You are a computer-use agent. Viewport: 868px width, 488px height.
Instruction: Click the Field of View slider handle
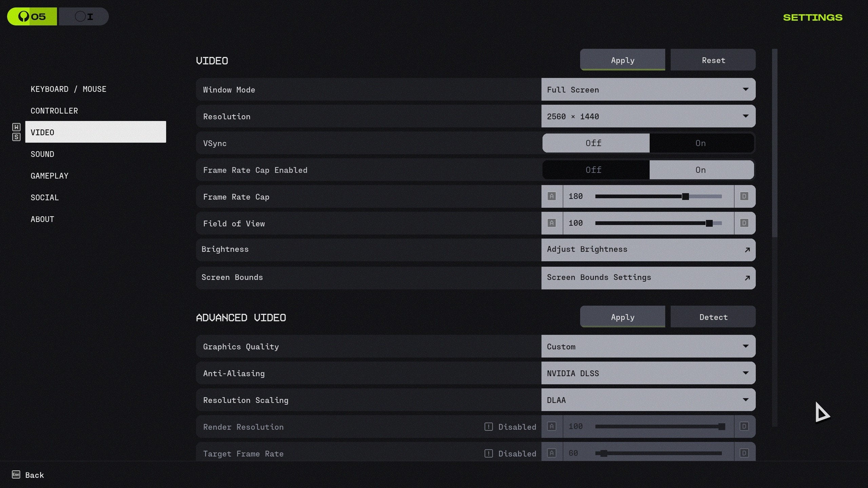[x=709, y=223]
